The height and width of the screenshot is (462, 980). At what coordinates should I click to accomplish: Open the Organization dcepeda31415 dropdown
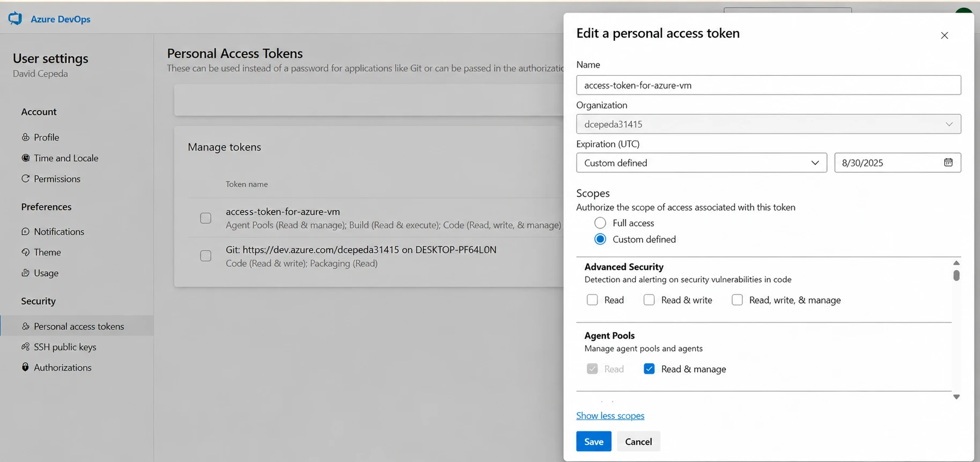[x=769, y=124]
